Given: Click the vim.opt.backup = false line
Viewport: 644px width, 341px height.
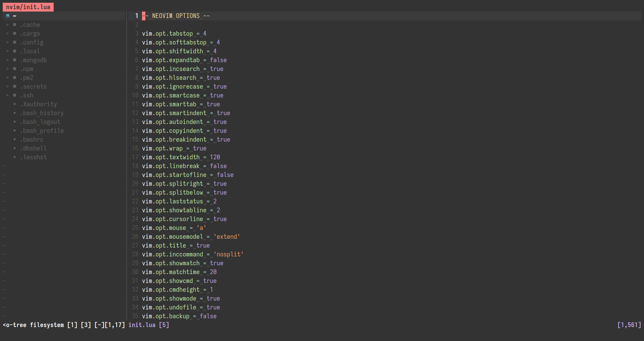Looking at the screenshot, I should pyautogui.click(x=179, y=316).
